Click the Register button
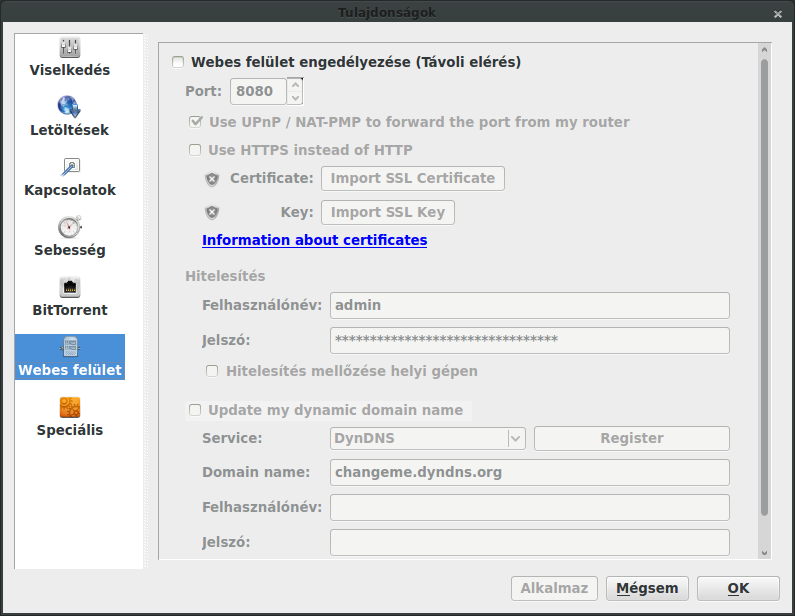Screen dimensions: 795x616 click(x=632, y=439)
